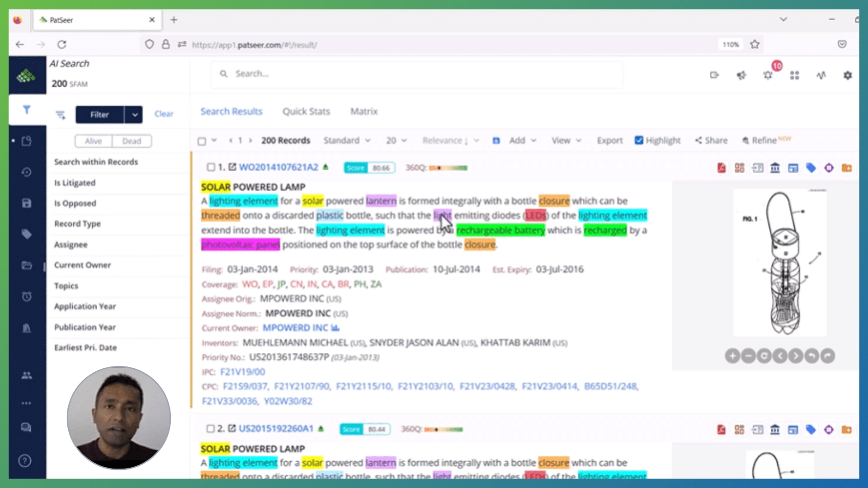Open history icon in left sidebar
The width and height of the screenshot is (868, 488).
27,172
